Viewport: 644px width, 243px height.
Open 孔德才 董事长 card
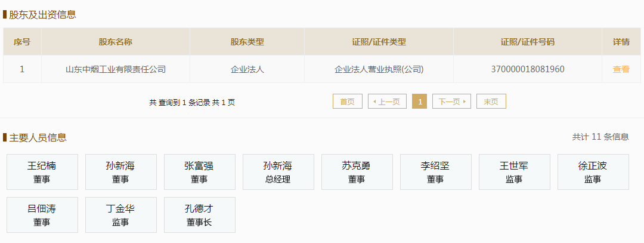(x=199, y=215)
